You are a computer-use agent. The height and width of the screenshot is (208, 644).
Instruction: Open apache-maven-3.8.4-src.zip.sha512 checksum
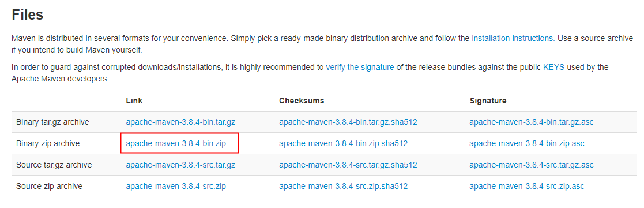(x=344, y=187)
